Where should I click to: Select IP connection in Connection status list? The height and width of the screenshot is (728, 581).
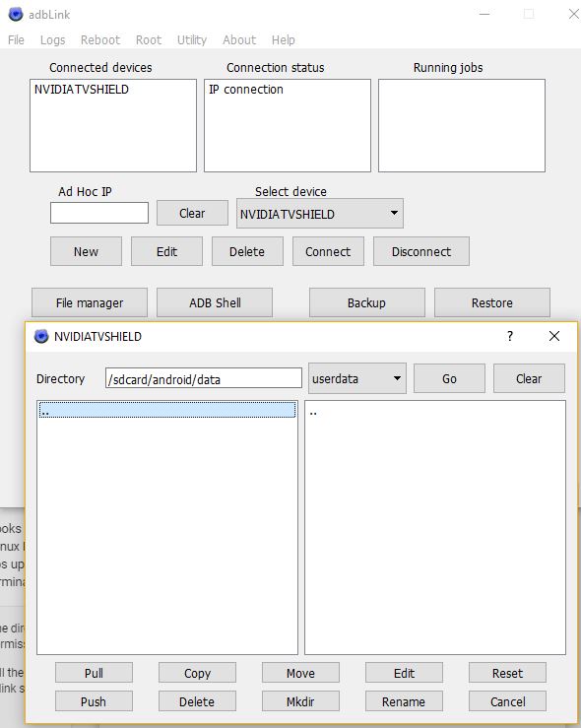click(245, 89)
